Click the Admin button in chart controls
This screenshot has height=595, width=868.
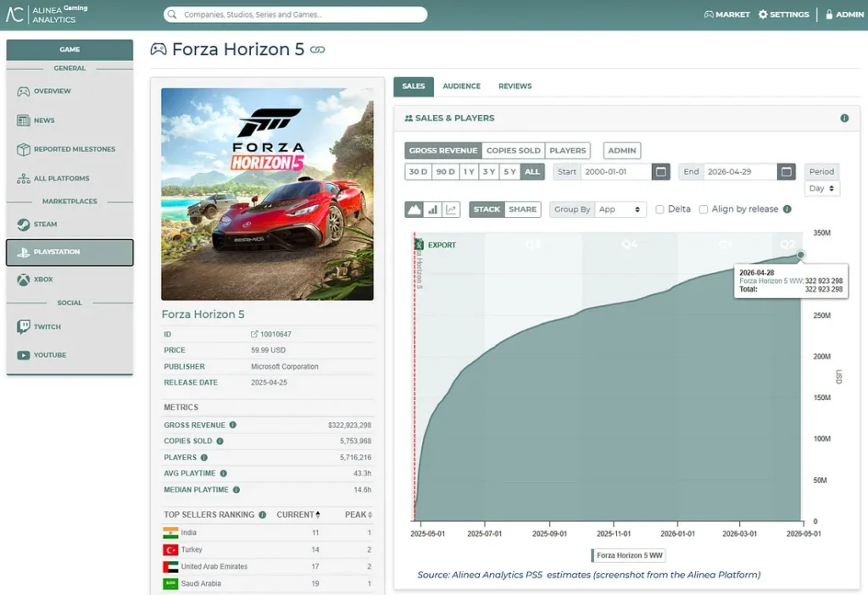(x=621, y=151)
